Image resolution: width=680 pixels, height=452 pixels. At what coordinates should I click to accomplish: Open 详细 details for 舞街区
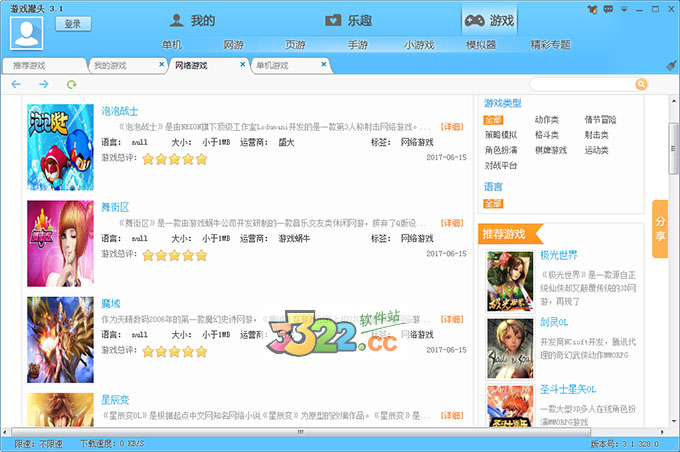pos(452,223)
